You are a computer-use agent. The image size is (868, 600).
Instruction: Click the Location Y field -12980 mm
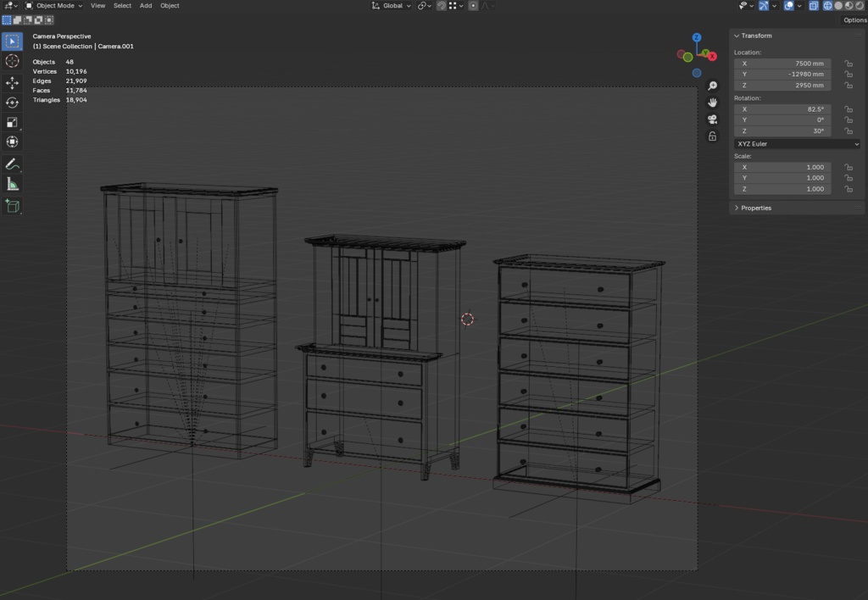click(782, 75)
